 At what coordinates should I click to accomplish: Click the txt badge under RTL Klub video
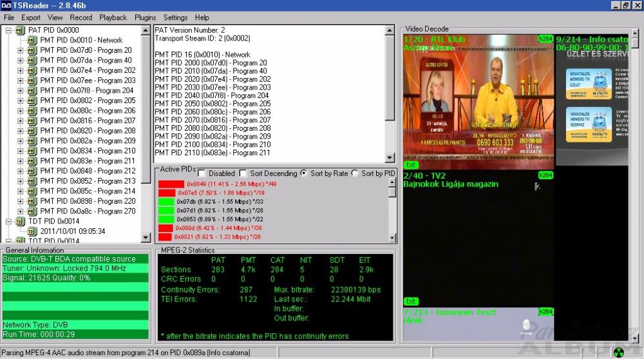click(411, 165)
